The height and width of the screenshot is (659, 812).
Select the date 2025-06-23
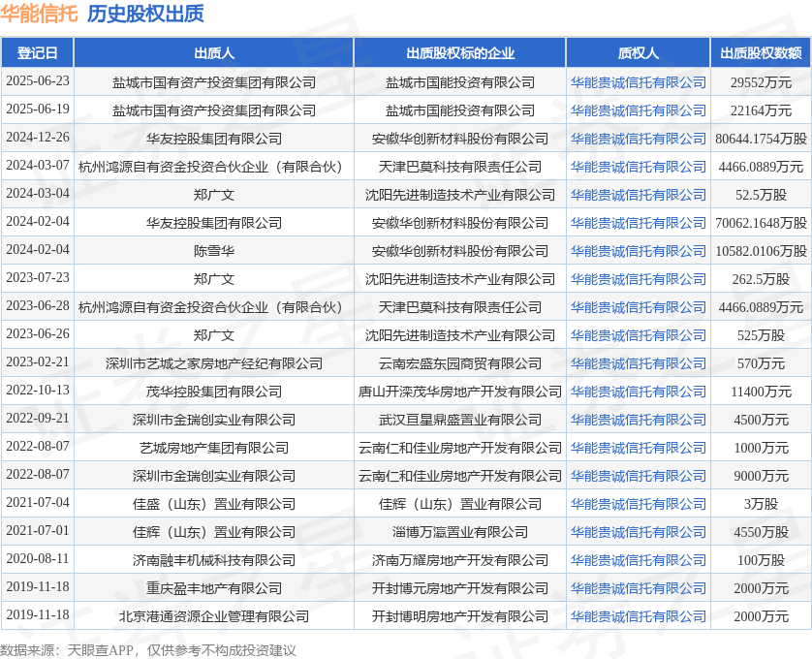pyautogui.click(x=38, y=80)
